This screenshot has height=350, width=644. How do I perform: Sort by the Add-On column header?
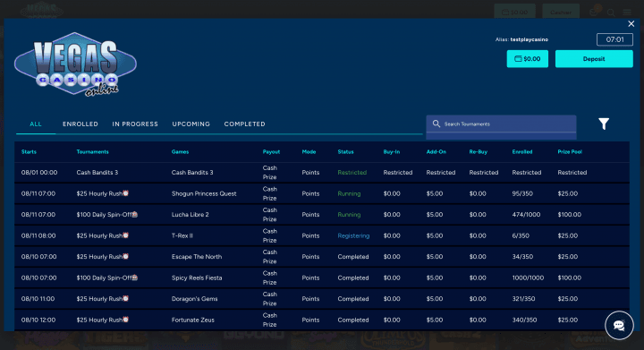(x=436, y=152)
